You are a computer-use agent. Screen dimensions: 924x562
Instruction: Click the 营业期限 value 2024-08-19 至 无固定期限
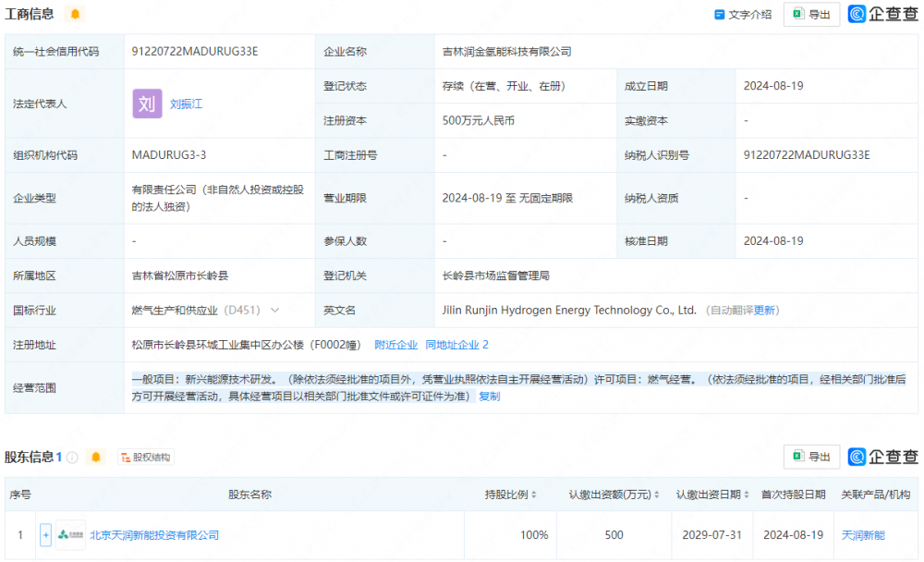[507, 198]
